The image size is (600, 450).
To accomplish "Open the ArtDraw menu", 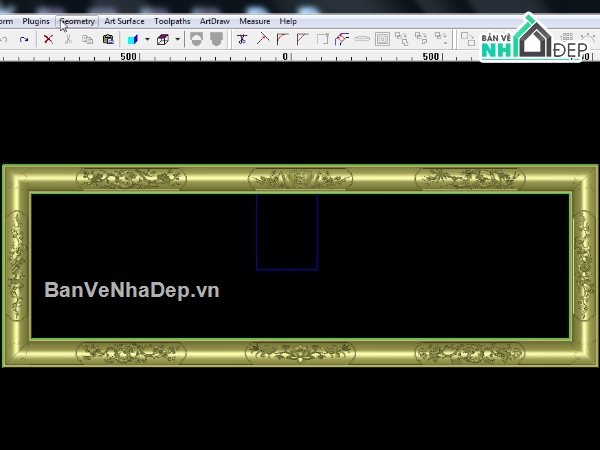I will (x=215, y=21).
